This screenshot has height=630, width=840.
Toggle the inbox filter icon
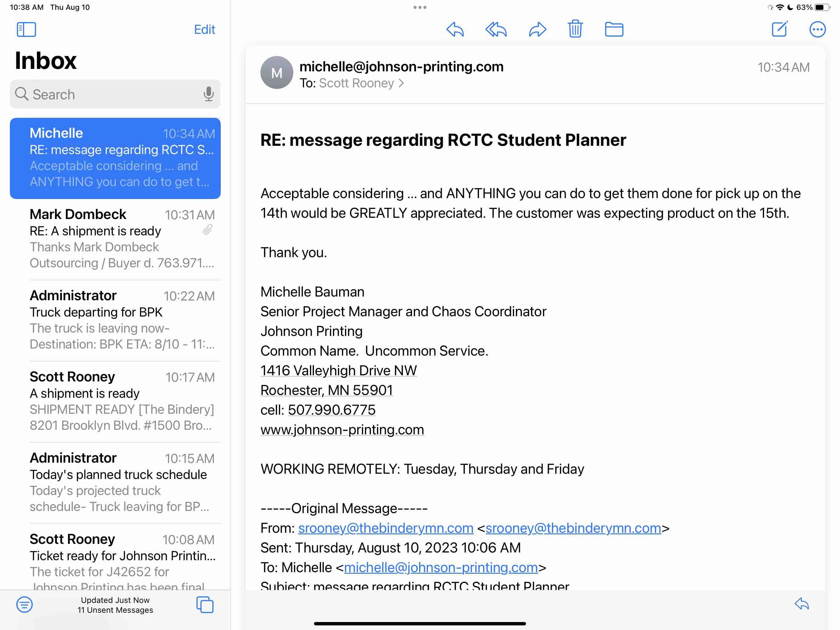point(25,604)
